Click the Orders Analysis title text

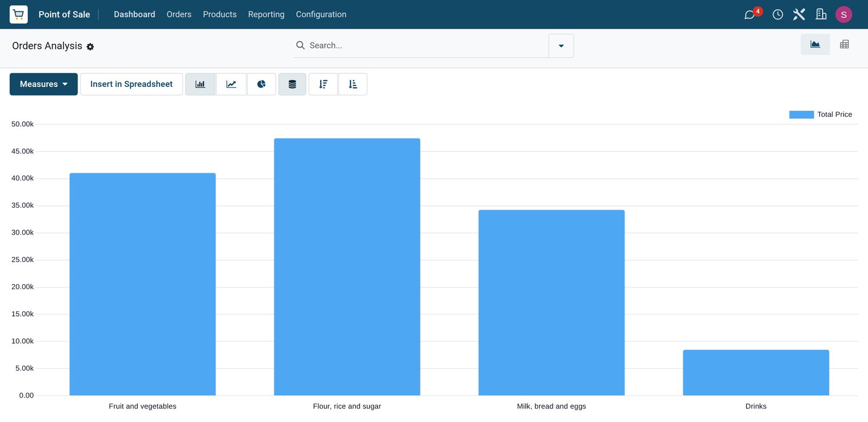47,46
